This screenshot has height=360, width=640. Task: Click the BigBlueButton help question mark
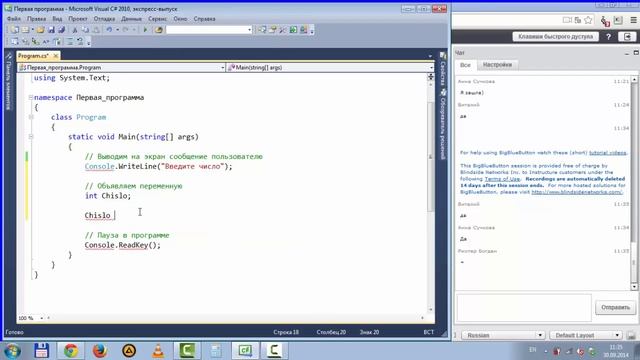(x=609, y=37)
